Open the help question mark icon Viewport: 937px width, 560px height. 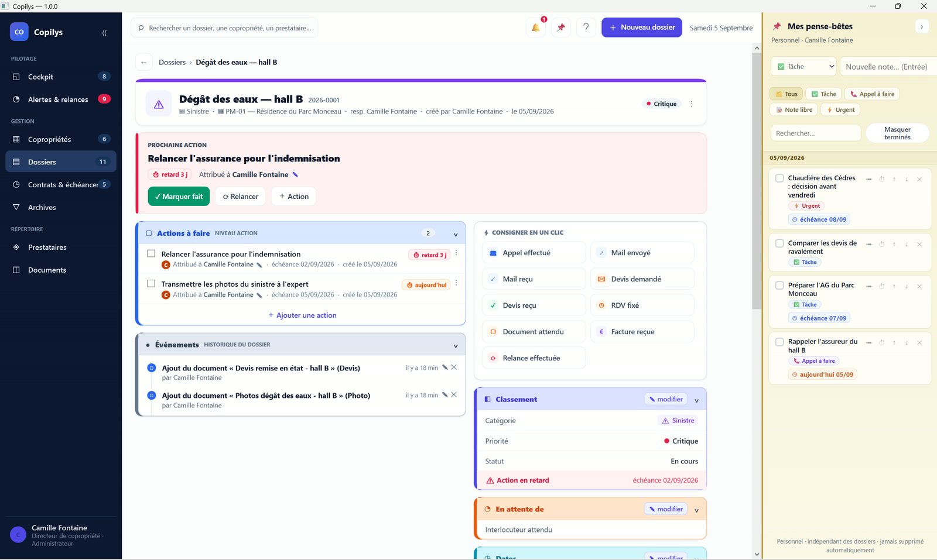pyautogui.click(x=586, y=28)
